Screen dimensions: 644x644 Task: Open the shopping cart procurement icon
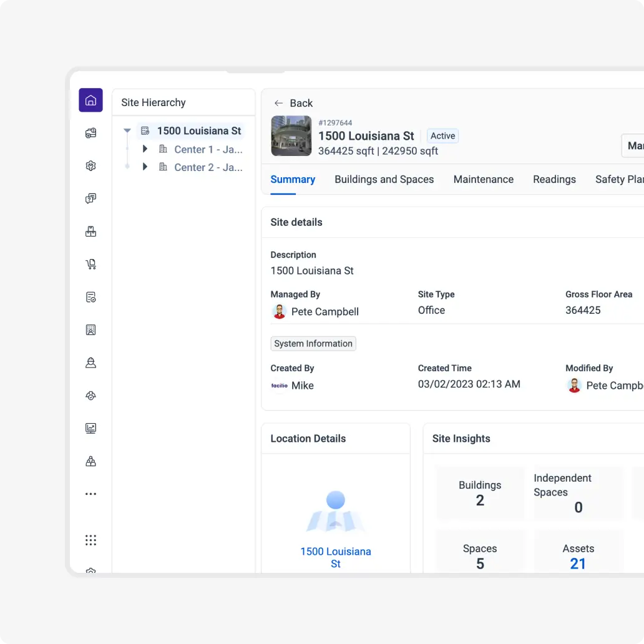click(x=90, y=264)
